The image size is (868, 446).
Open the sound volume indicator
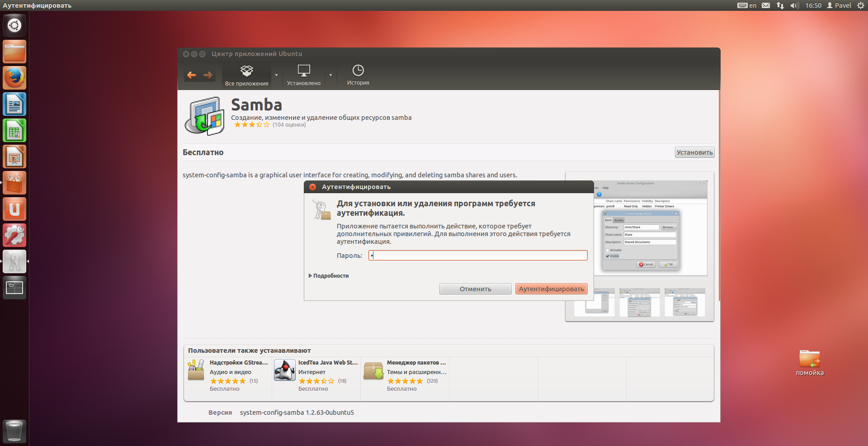click(795, 5)
